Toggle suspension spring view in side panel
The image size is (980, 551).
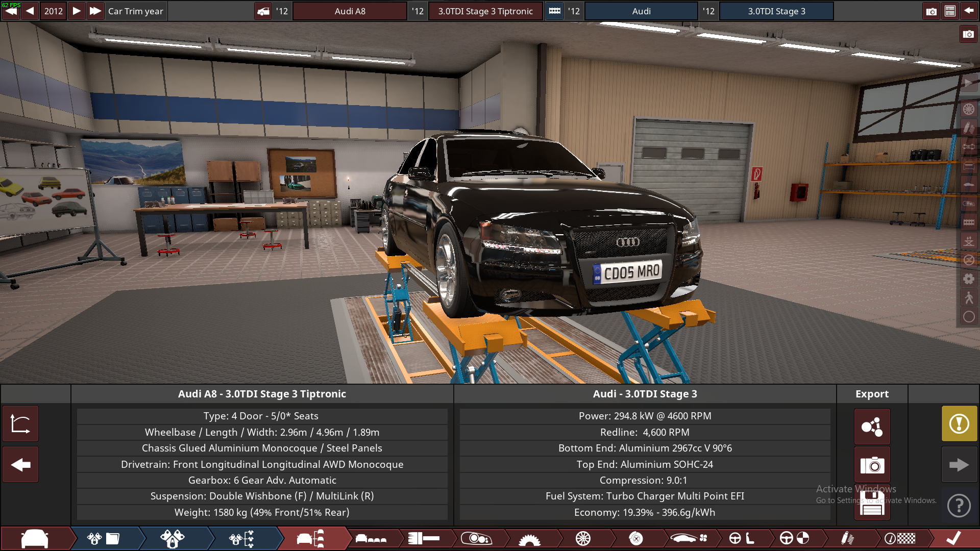pos(969,128)
